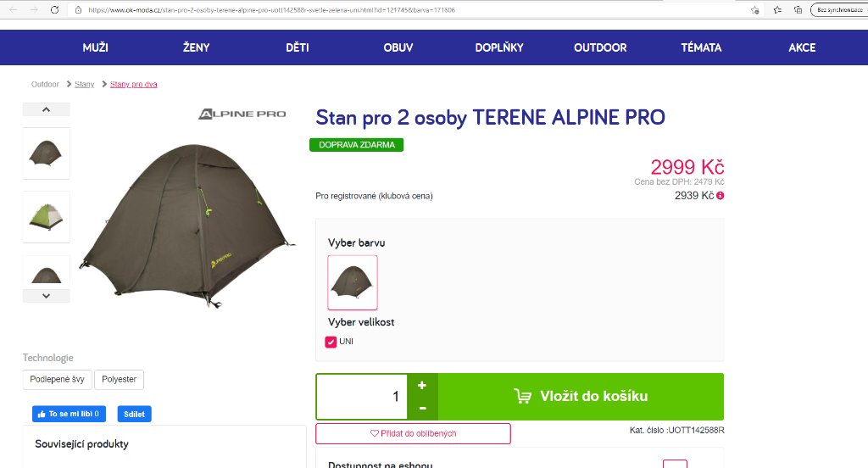
Task: Toggle the UNI size checkbox
Action: (x=331, y=342)
